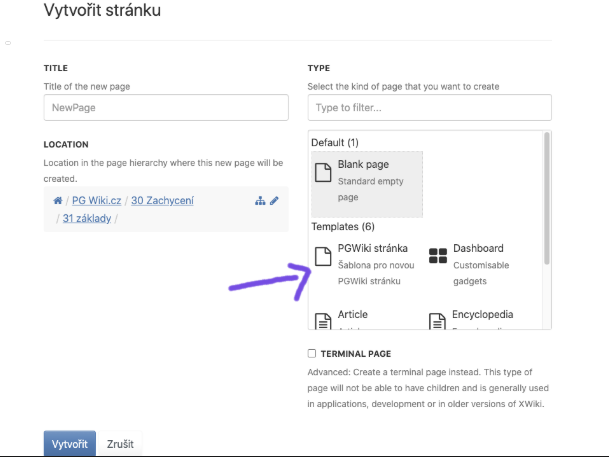Enable the Terminal page checkbox

pyautogui.click(x=312, y=354)
